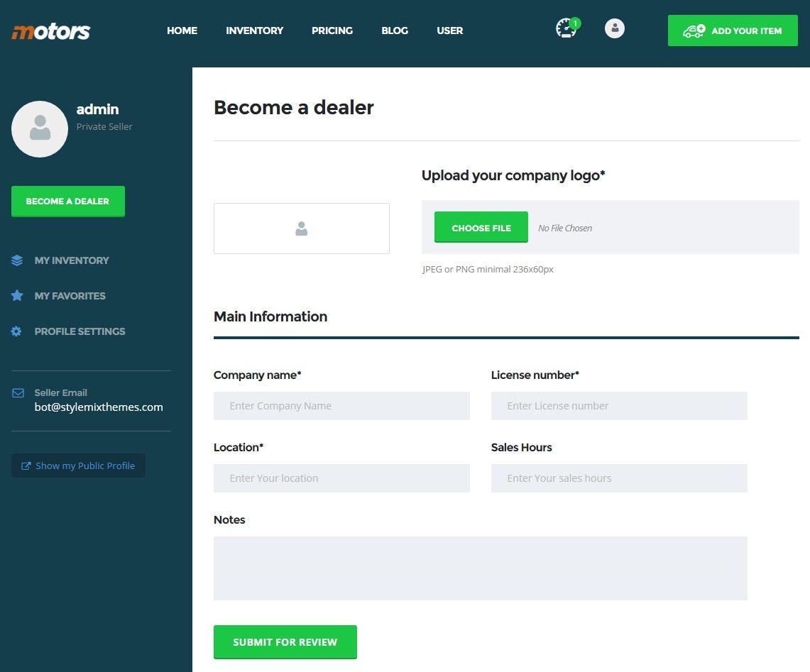Click the Choose File button

point(481,227)
